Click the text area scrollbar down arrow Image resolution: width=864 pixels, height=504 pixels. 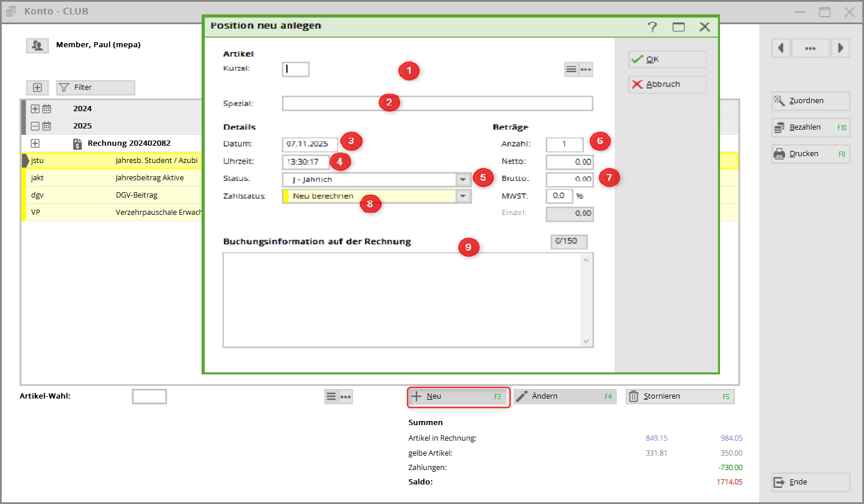(x=586, y=341)
